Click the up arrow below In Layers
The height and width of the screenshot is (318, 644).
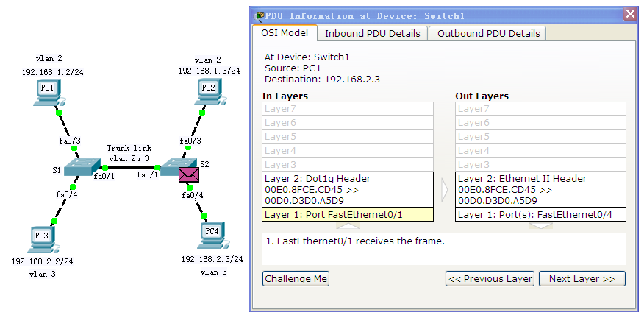pos(348,225)
